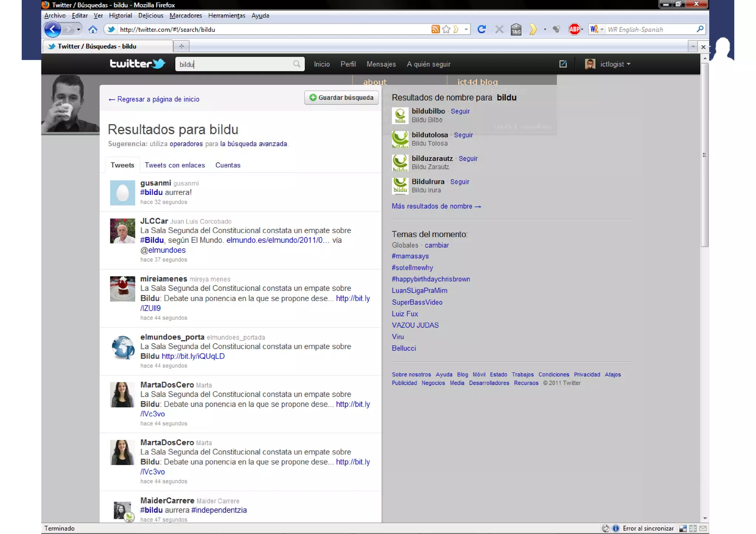The width and height of the screenshot is (756, 534).
Task: Switch to the Cuentas tab
Action: click(x=228, y=165)
